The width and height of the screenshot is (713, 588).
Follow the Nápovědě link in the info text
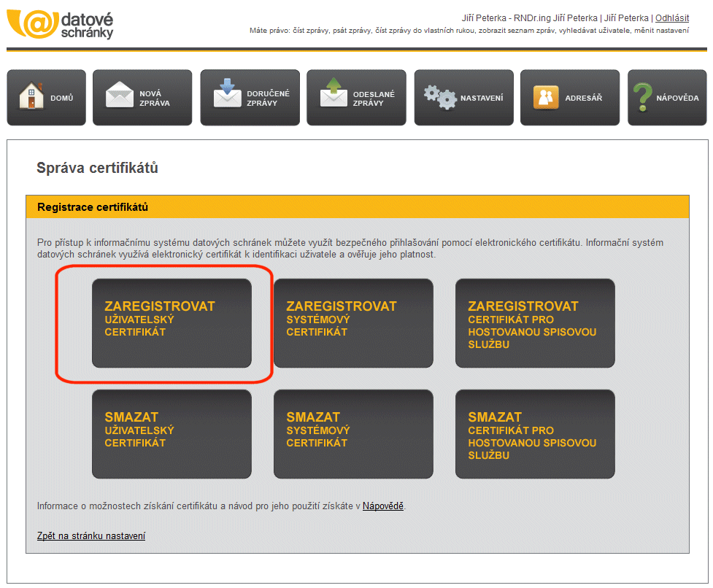(383, 506)
